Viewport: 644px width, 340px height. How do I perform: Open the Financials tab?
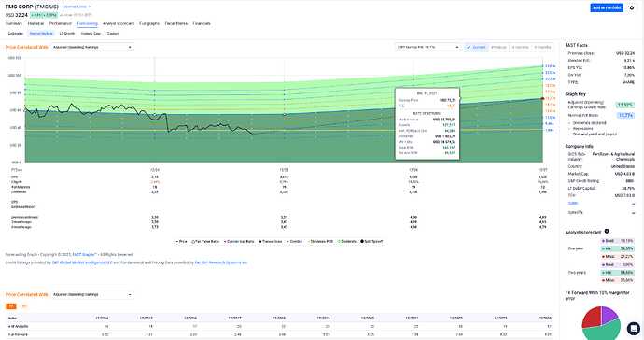coord(202,23)
